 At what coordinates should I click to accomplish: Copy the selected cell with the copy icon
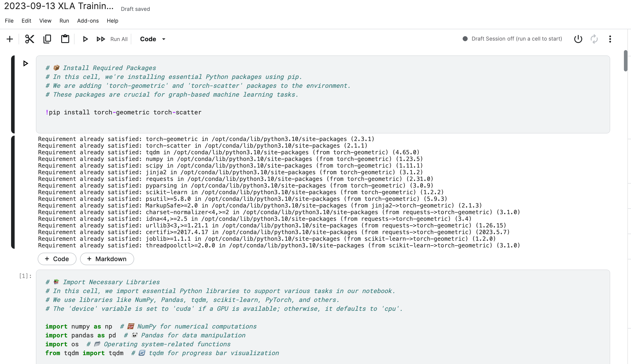pyautogui.click(x=47, y=39)
